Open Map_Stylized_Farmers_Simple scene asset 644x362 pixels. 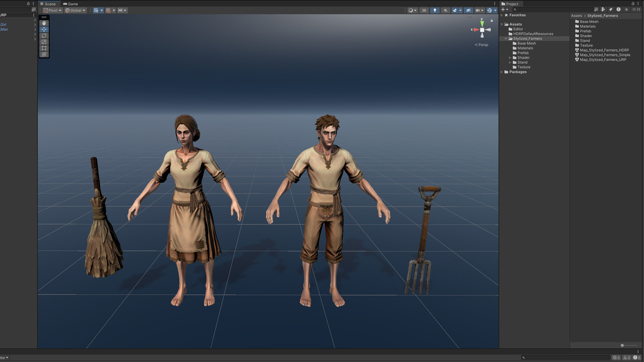coord(603,55)
